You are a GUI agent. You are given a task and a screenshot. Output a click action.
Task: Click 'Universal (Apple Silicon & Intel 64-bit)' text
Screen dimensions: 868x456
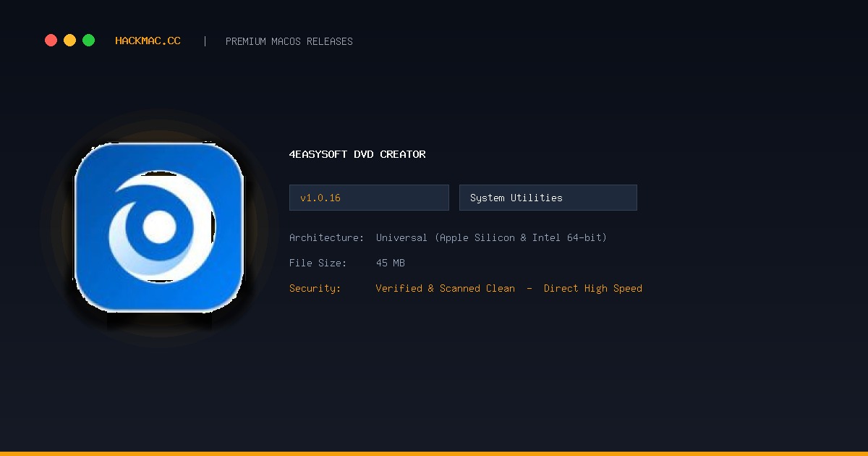tap(491, 237)
